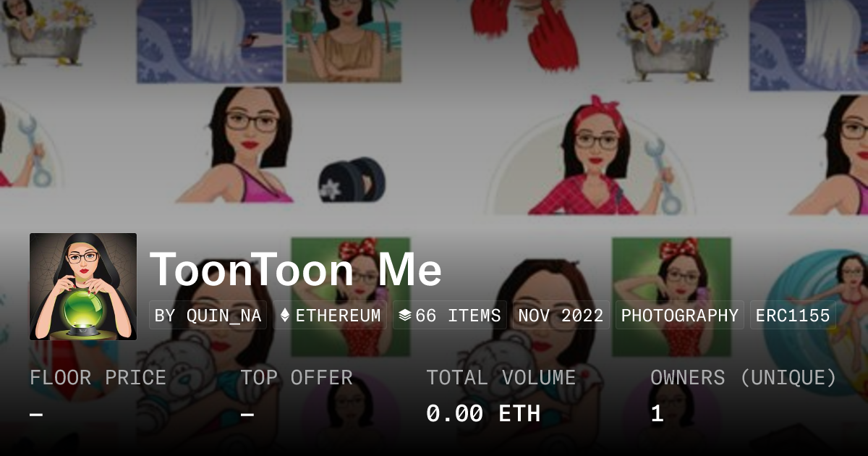This screenshot has width=868, height=456.
Task: Click the stacked layers items icon
Action: click(405, 316)
